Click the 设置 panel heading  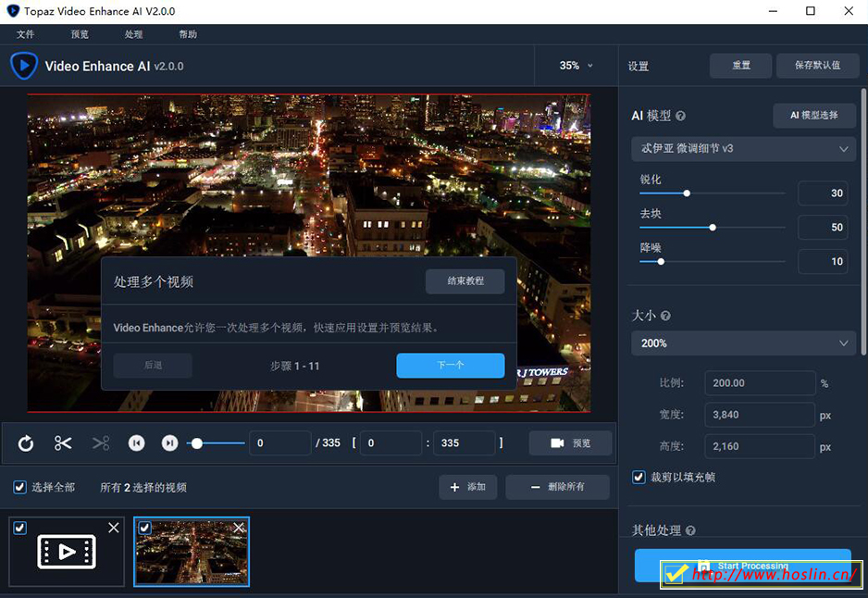tap(638, 67)
